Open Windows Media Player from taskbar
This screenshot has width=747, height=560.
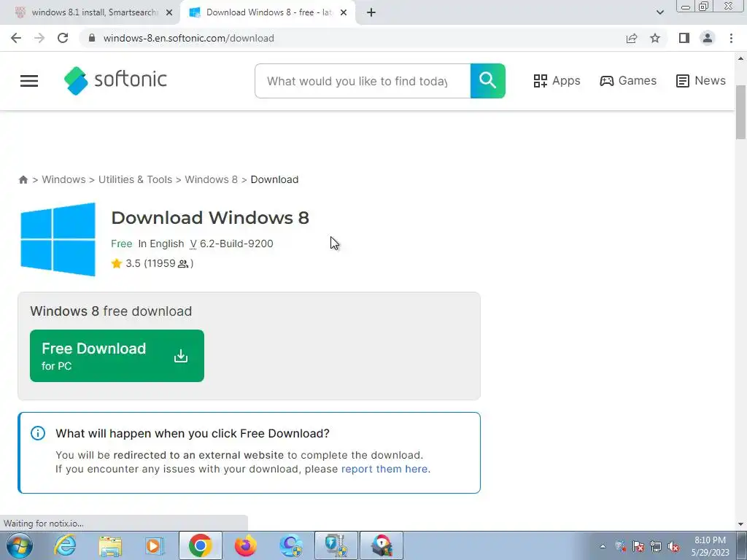click(155, 545)
